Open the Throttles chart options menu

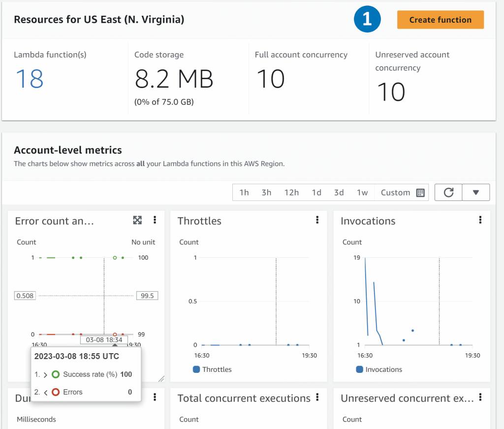point(317,220)
